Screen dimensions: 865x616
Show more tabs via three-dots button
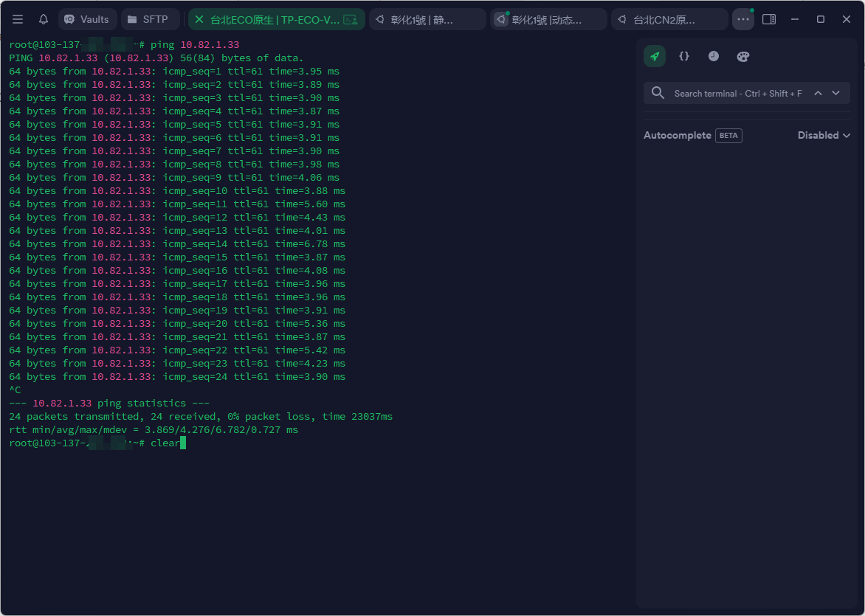(x=742, y=19)
